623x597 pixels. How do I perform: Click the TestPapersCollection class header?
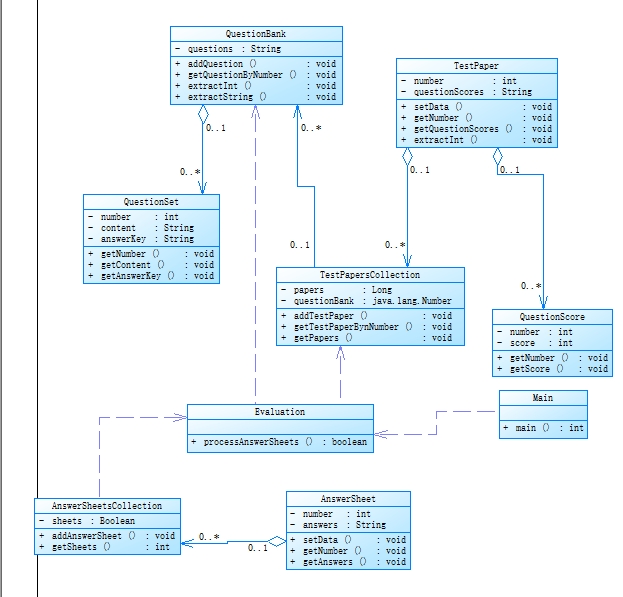[x=370, y=275]
